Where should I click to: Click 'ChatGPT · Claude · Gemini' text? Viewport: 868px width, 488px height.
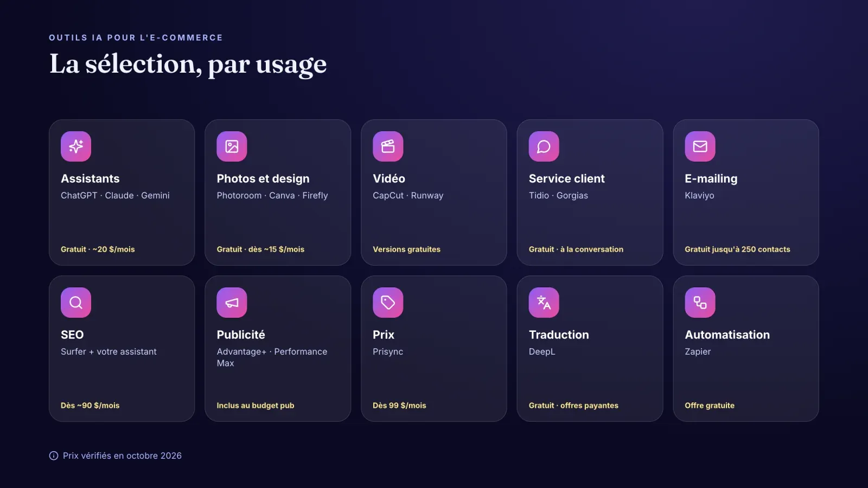click(115, 196)
